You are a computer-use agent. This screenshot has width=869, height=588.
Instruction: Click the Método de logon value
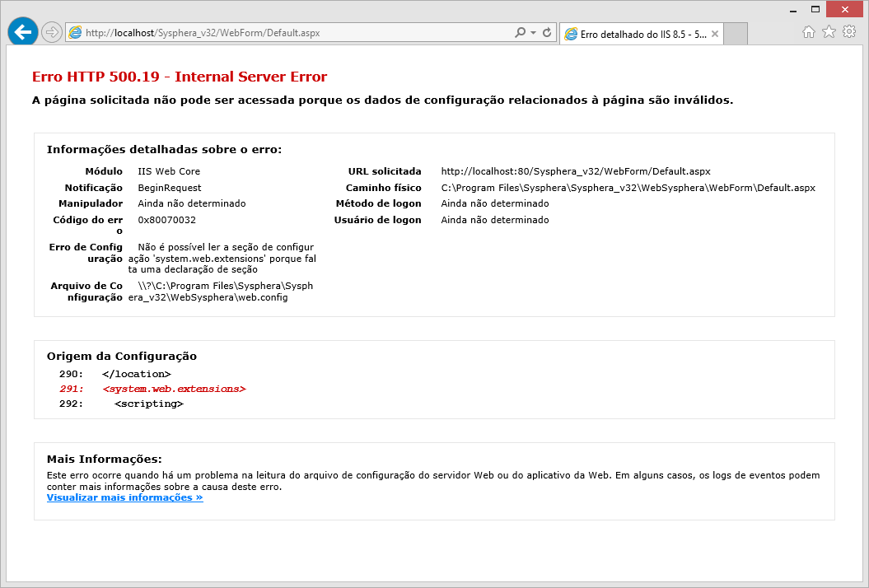click(495, 203)
